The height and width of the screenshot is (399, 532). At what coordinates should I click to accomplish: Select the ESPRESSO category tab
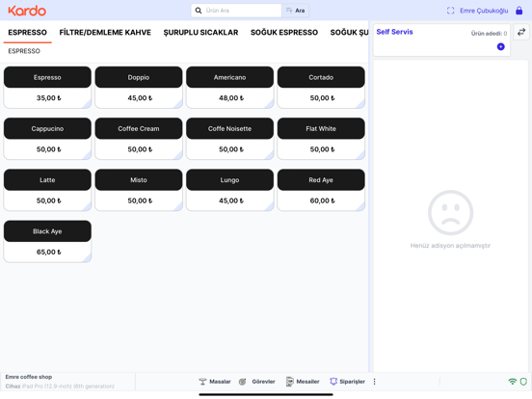coord(28,32)
